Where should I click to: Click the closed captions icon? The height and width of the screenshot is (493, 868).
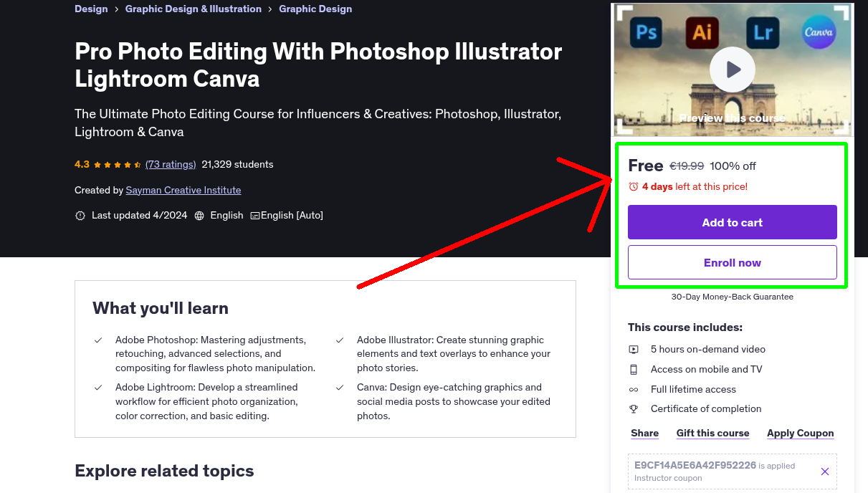coord(254,216)
